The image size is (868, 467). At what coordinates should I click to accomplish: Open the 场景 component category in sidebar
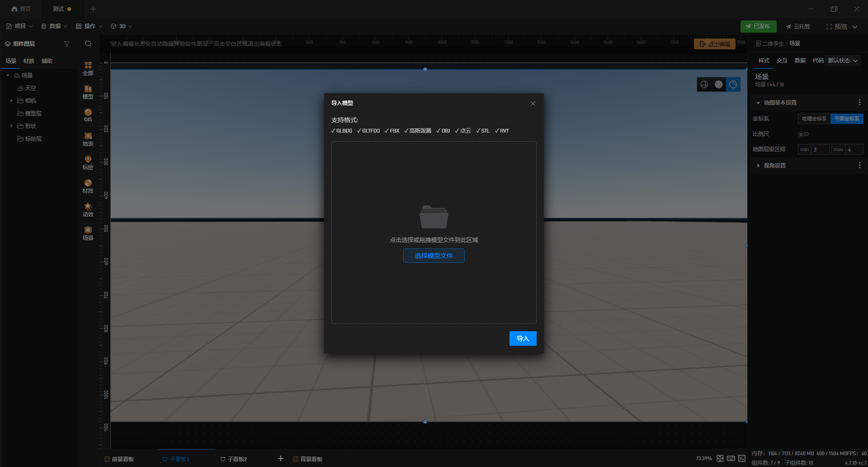click(x=88, y=233)
